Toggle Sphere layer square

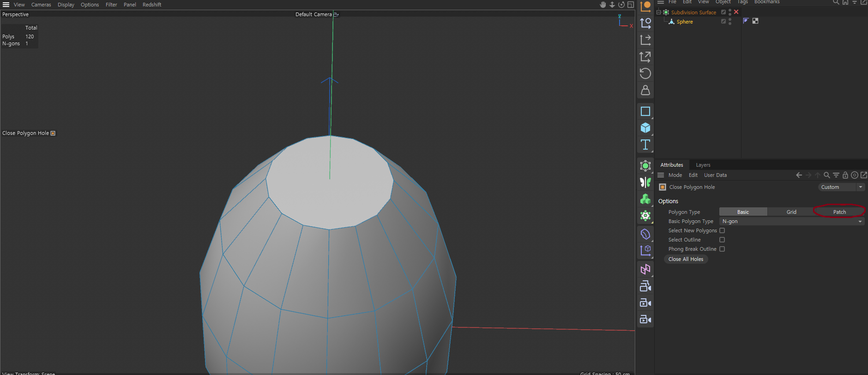[723, 22]
